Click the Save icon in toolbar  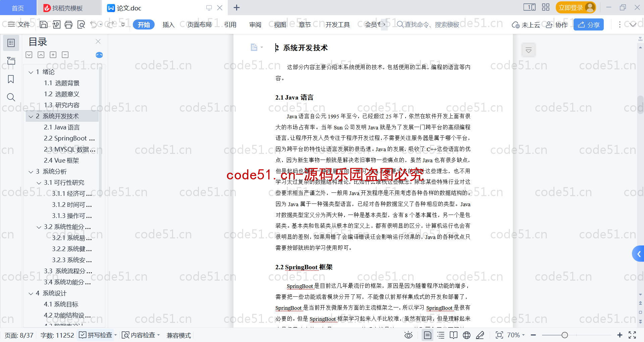coord(44,24)
